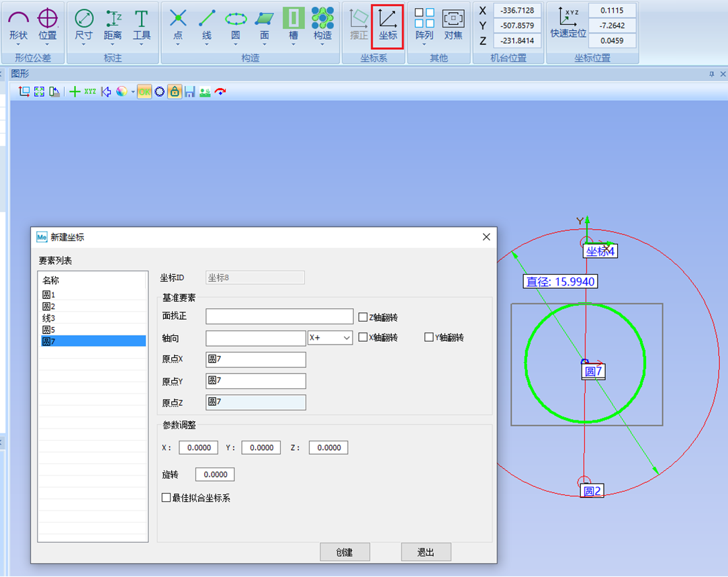This screenshot has width=728, height=577.
Task: Toggle the lock icon in graphics toolbar
Action: 175,91
